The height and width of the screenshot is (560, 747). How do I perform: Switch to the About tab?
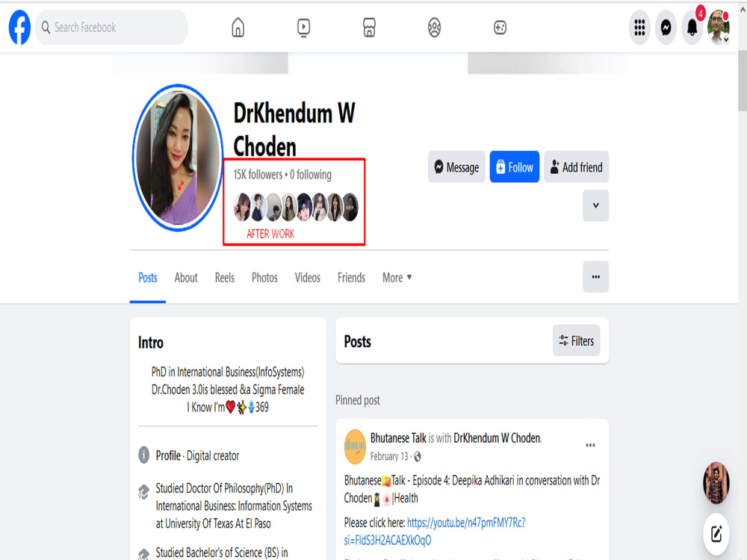[x=186, y=278]
